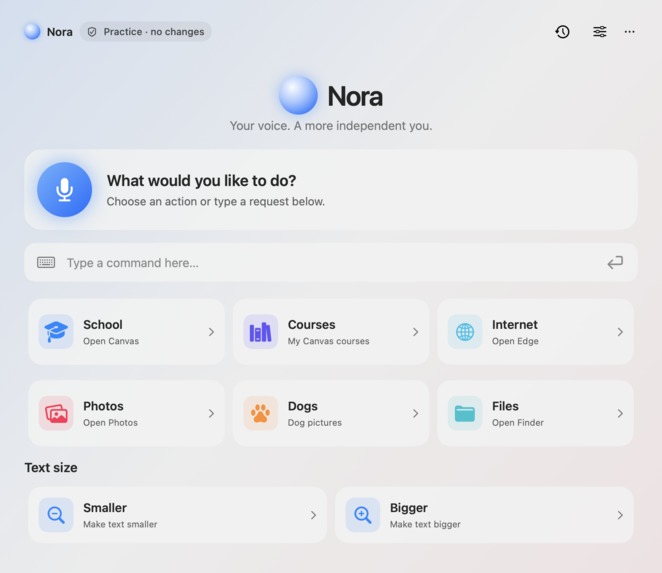The image size is (662, 573).
Task: Click the shield icon in Practice badge
Action: tap(92, 32)
